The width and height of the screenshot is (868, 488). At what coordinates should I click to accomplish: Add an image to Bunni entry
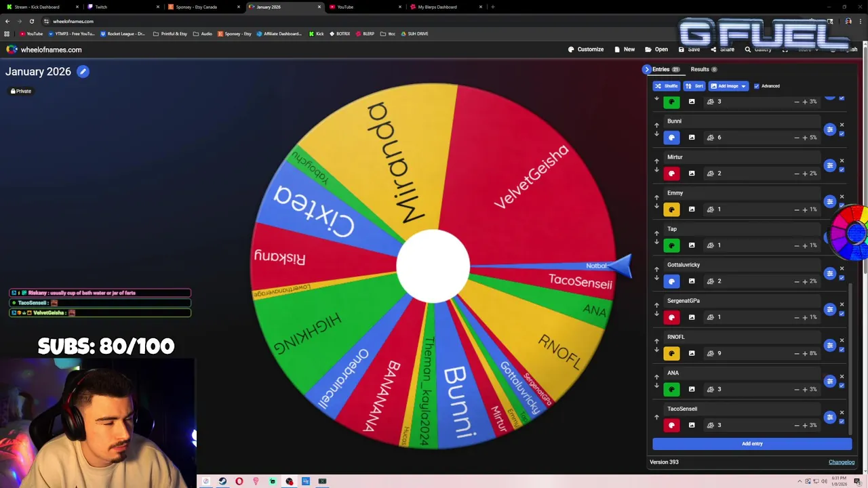point(692,138)
